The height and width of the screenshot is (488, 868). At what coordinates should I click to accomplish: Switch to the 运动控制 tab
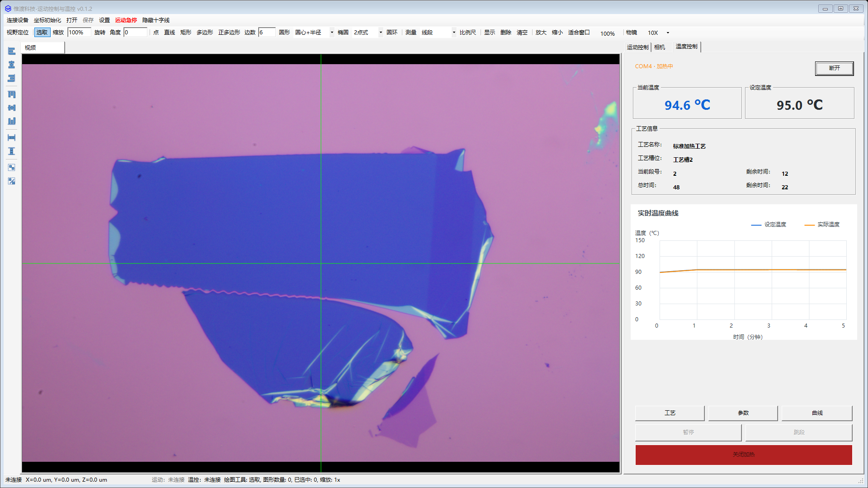pyautogui.click(x=637, y=47)
